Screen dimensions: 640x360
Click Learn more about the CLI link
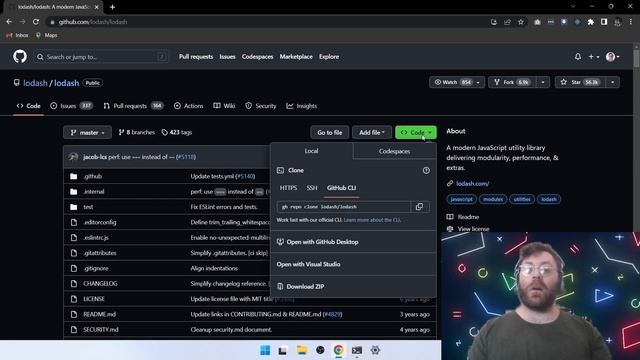coord(372,220)
